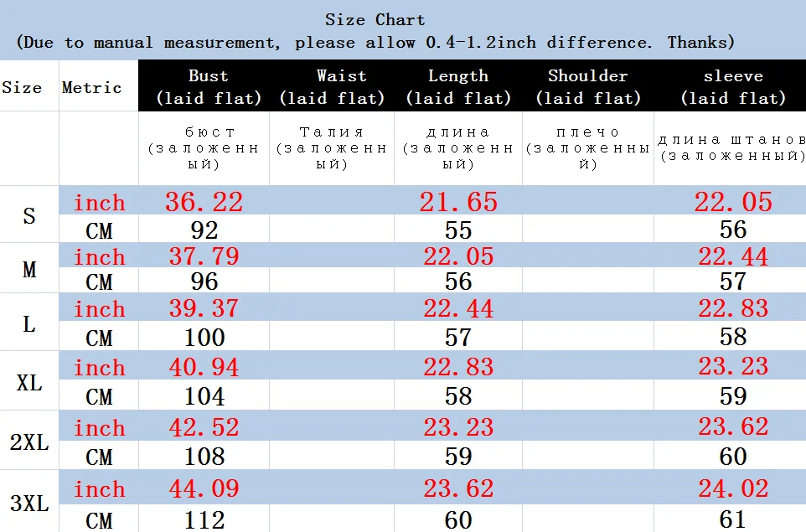The image size is (806, 532).
Task: Click bust value "112" in CM
Action: tap(204, 520)
